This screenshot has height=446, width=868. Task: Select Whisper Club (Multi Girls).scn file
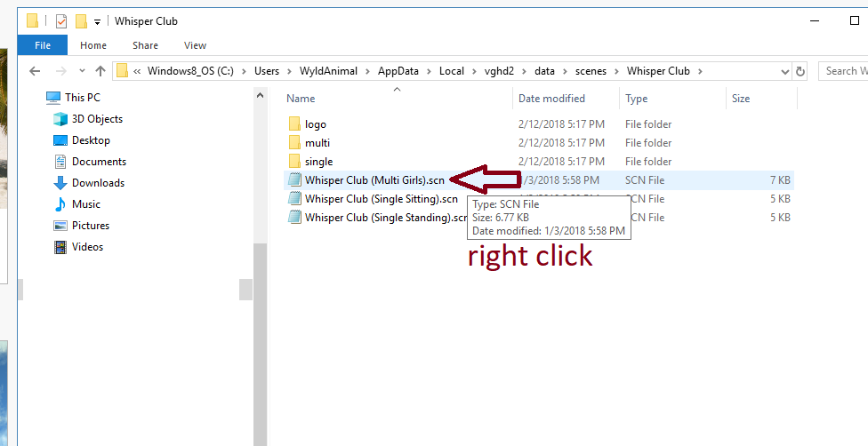pos(374,180)
